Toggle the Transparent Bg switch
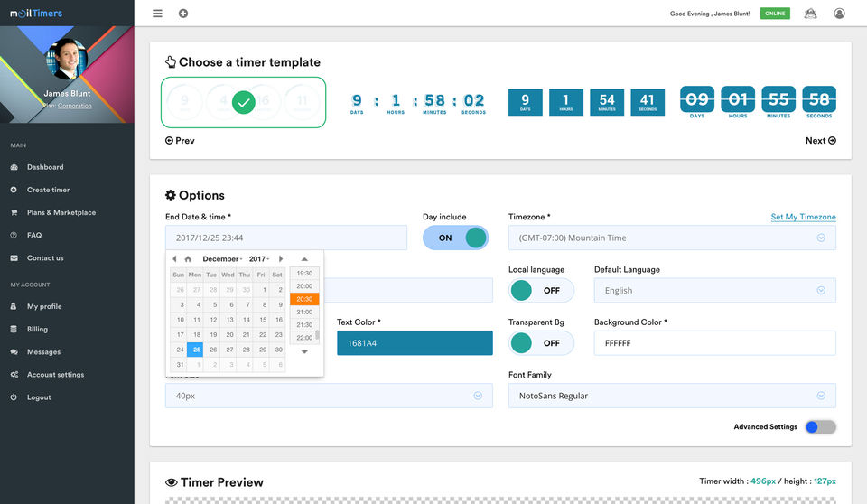 click(541, 343)
